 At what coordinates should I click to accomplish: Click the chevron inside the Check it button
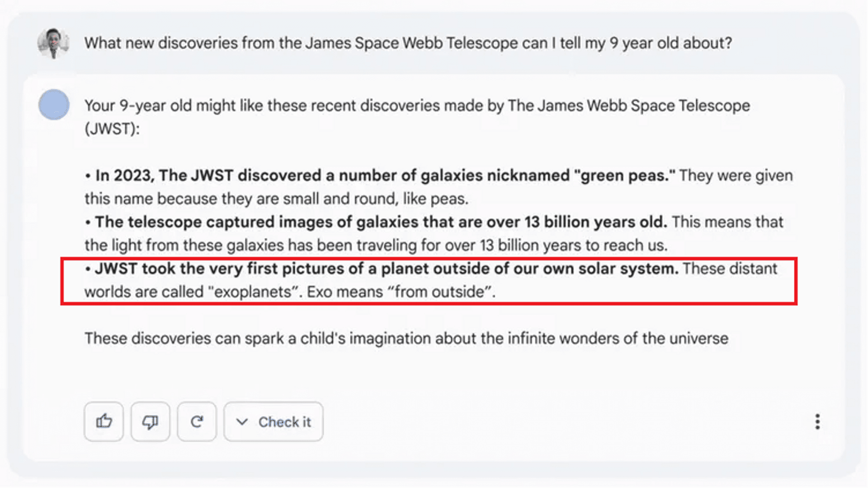(x=242, y=422)
